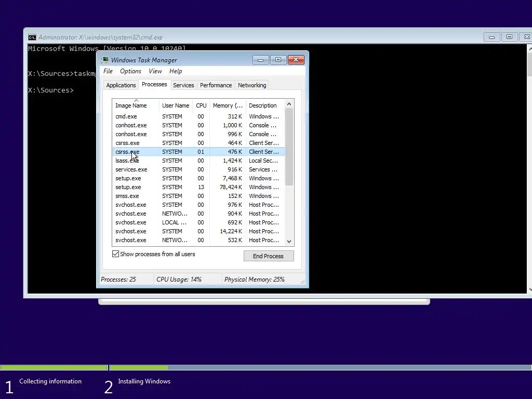The height and width of the screenshot is (399, 532).
Task: Select svchost.exe row using 976 K
Action: click(x=198, y=205)
